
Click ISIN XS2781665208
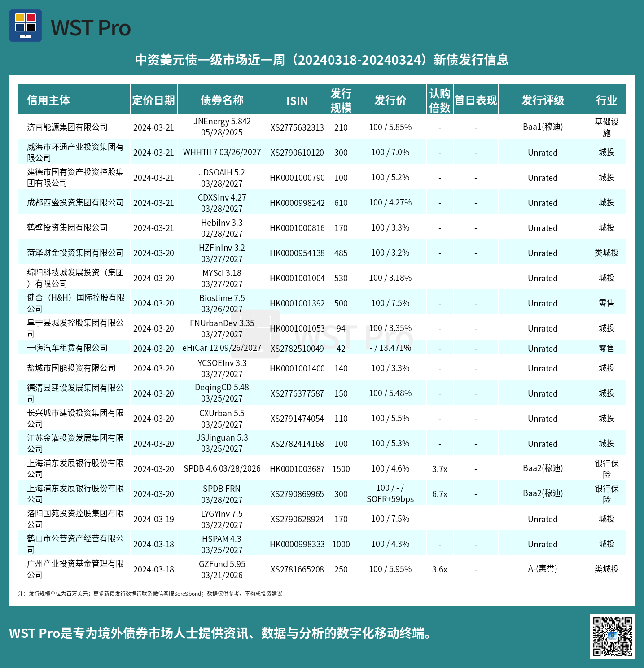tap(297, 569)
